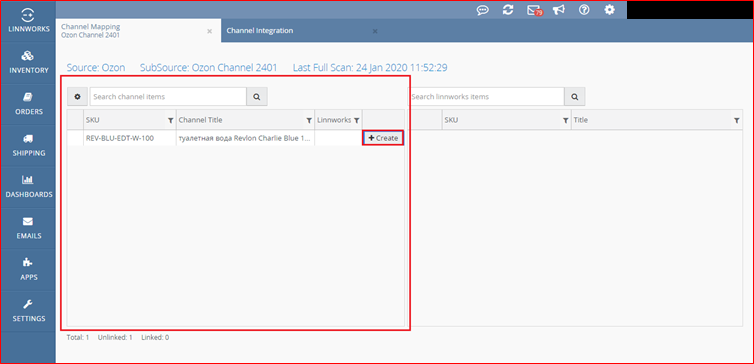
Task: Open the Apps section
Action: 28,270
